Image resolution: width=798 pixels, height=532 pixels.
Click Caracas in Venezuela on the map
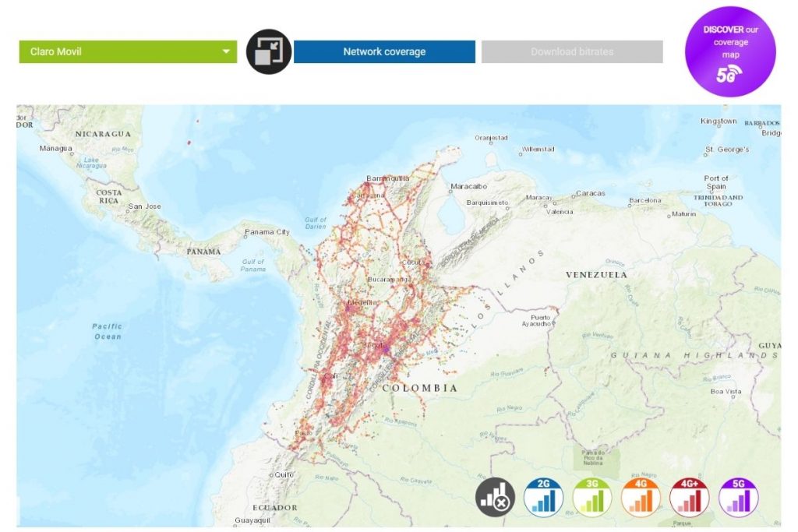click(590, 193)
